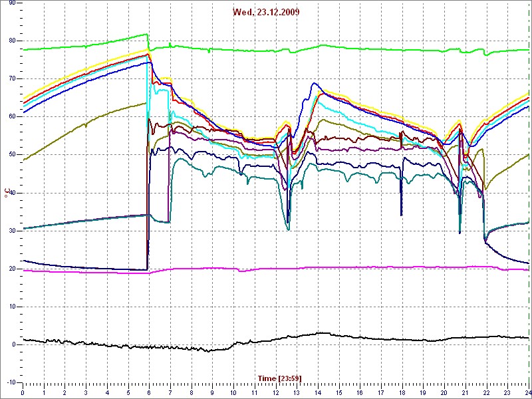Click hour '21' on the time axis
Image resolution: width=532 pixels, height=399 pixels.
(x=466, y=392)
